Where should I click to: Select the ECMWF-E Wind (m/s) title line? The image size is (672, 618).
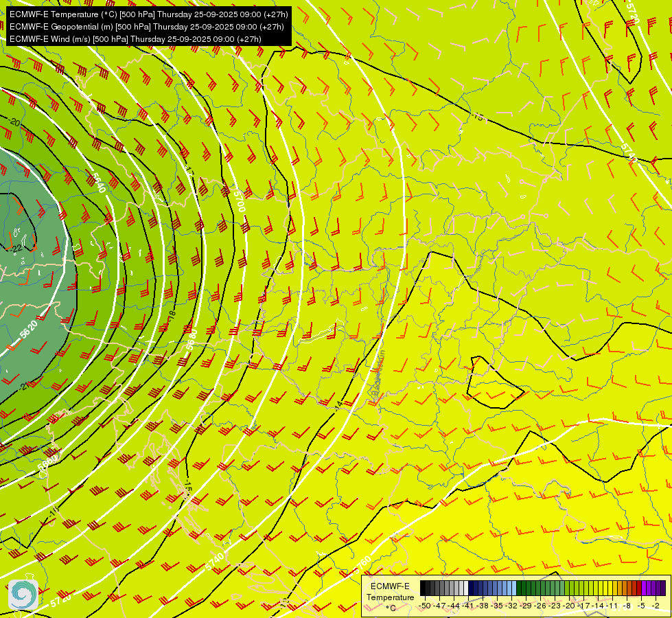(x=135, y=39)
